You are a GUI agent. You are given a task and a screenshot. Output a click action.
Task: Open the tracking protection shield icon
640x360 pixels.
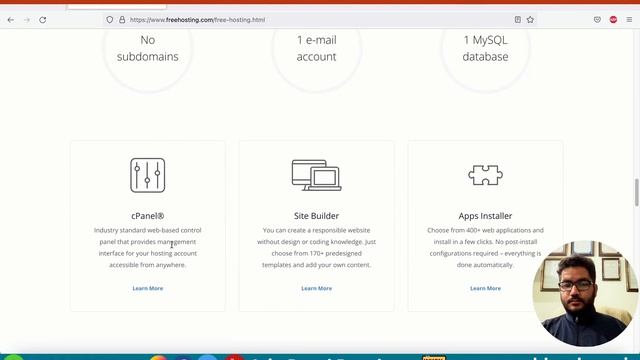[109, 20]
